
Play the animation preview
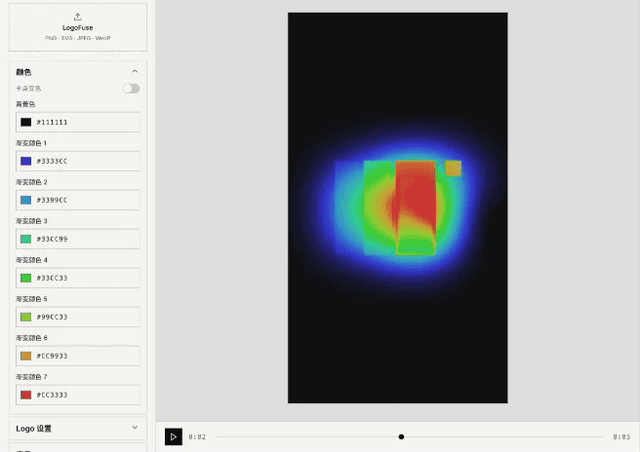click(173, 437)
